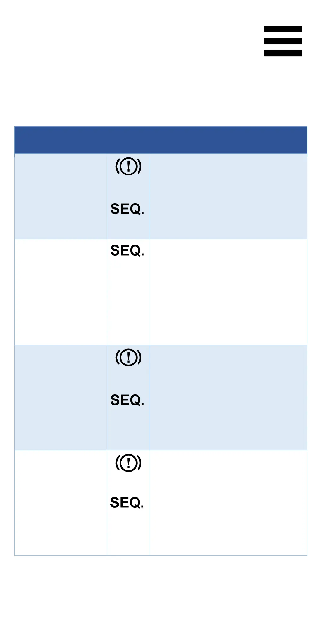Screen dimensions: 322x644
Task: Select the SEQ. label in fourth table row
Action: tap(127, 503)
